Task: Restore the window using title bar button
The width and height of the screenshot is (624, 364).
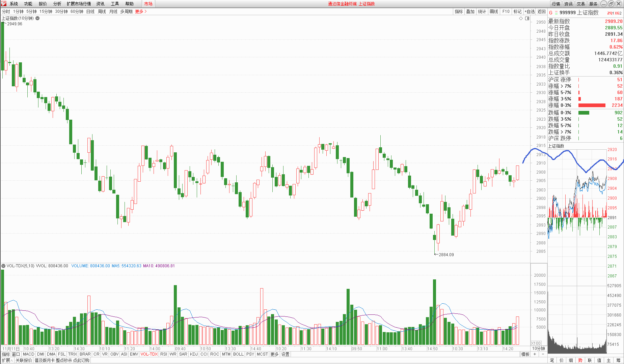Action: coord(611,4)
